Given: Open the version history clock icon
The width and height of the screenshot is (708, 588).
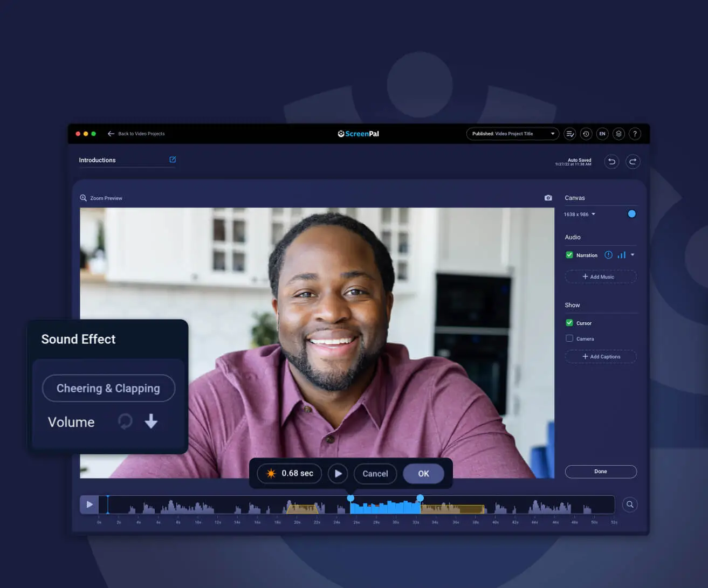Looking at the screenshot, I should (586, 134).
